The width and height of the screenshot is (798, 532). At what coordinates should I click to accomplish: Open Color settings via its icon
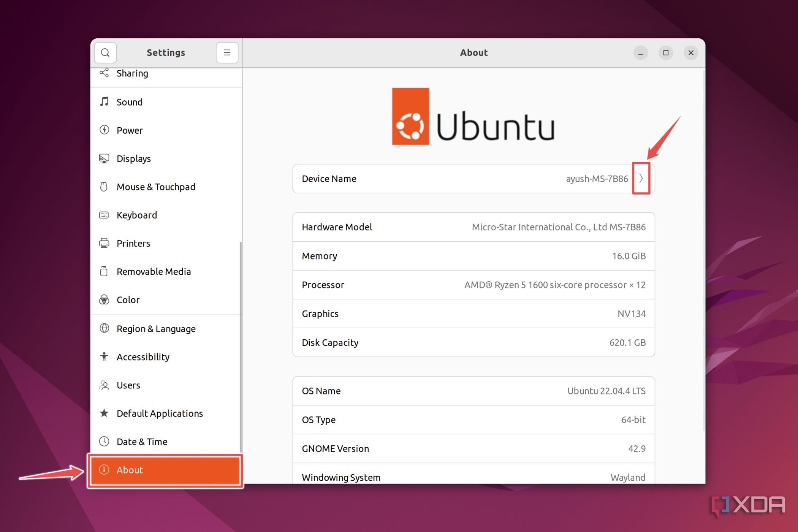coord(104,299)
